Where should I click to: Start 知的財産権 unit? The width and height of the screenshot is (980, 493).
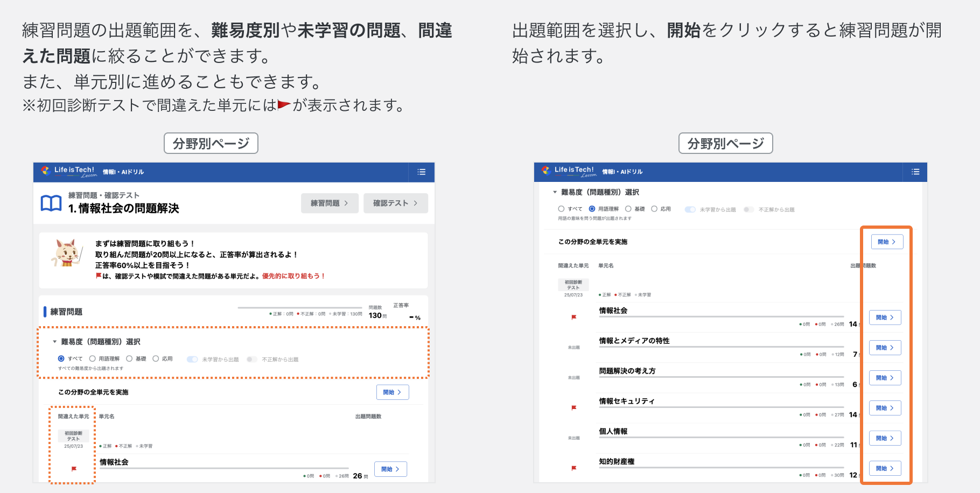[885, 468]
